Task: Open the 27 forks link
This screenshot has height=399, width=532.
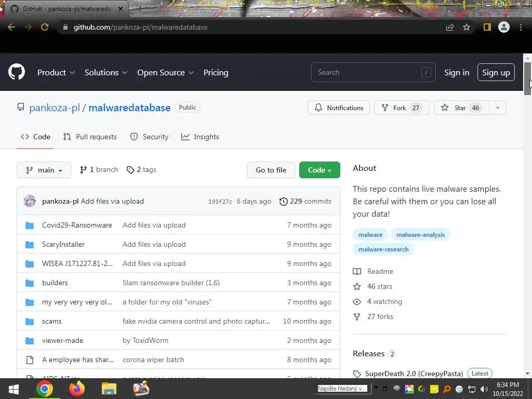Action: pyautogui.click(x=373, y=317)
